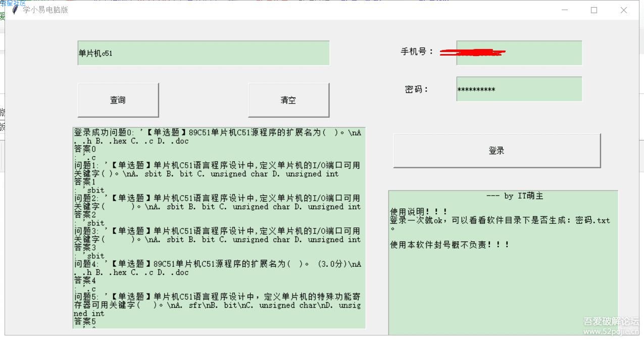Close the 学小易电脑版 window
The height and width of the screenshot is (340, 644).
pyautogui.click(x=624, y=10)
